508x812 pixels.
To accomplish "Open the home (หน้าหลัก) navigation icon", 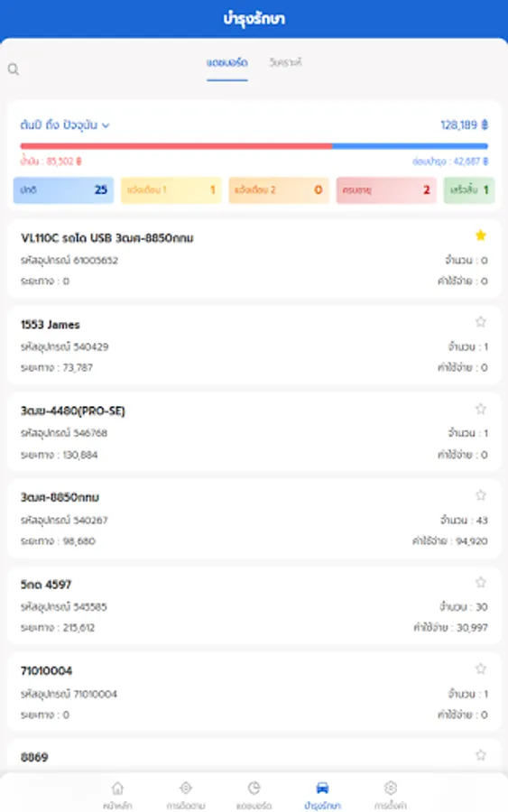I will click(x=117, y=789).
